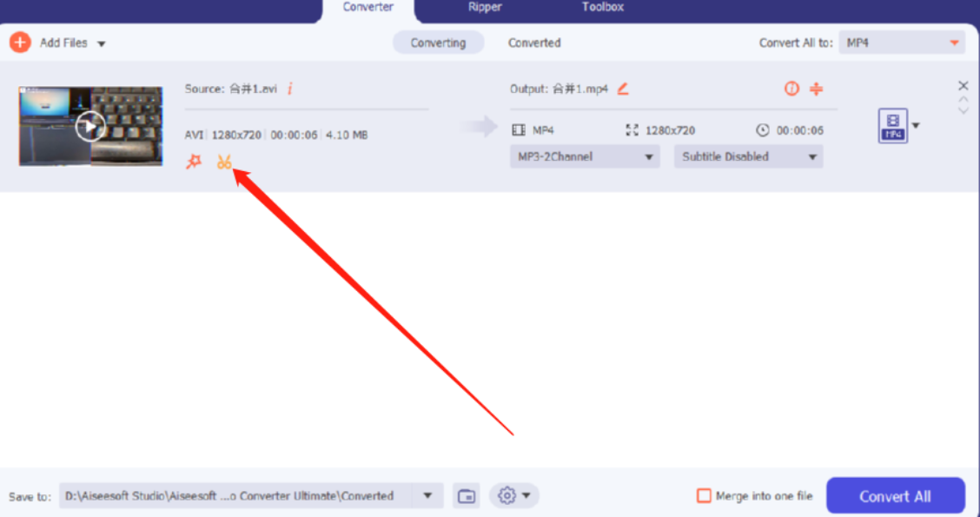The image size is (980, 517).
Task: Enable Merge into one file checkbox
Action: tap(704, 496)
